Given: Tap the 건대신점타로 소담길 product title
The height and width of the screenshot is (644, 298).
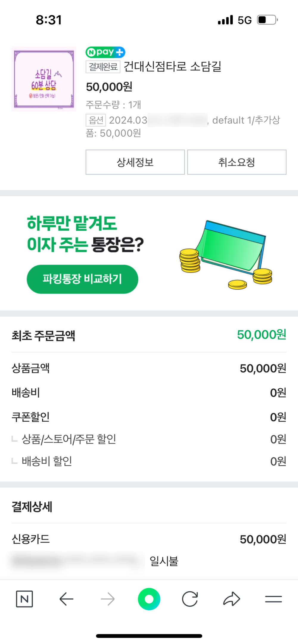Looking at the screenshot, I should tap(172, 66).
